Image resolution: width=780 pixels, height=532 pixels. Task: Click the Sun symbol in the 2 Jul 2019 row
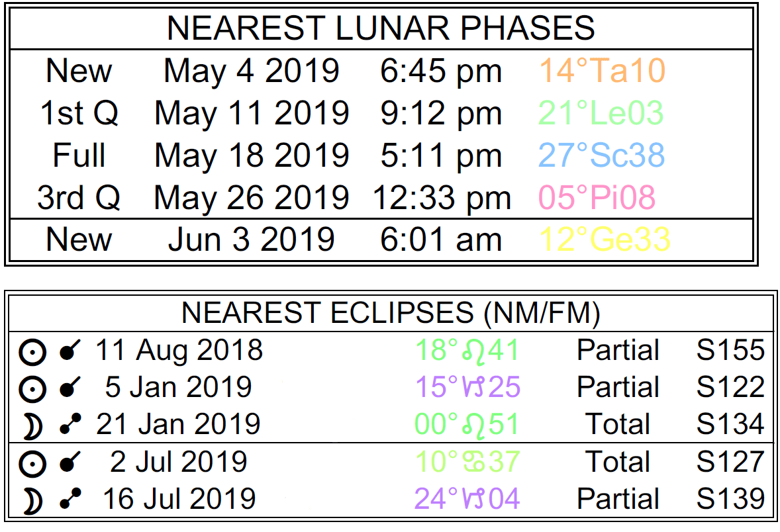tap(32, 463)
